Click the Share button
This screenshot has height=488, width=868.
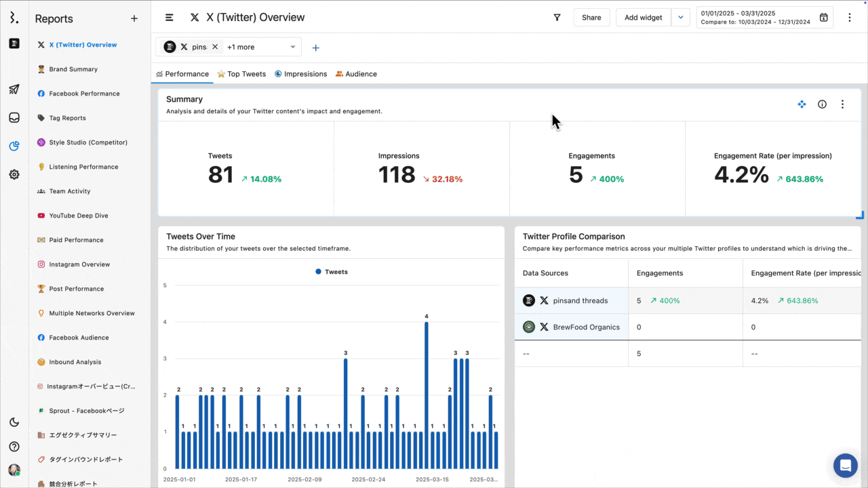[x=591, y=17]
